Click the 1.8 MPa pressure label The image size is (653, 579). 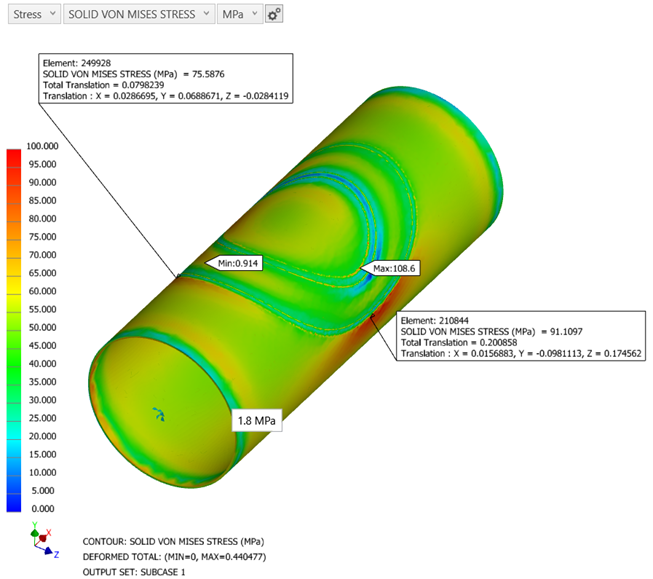258,421
